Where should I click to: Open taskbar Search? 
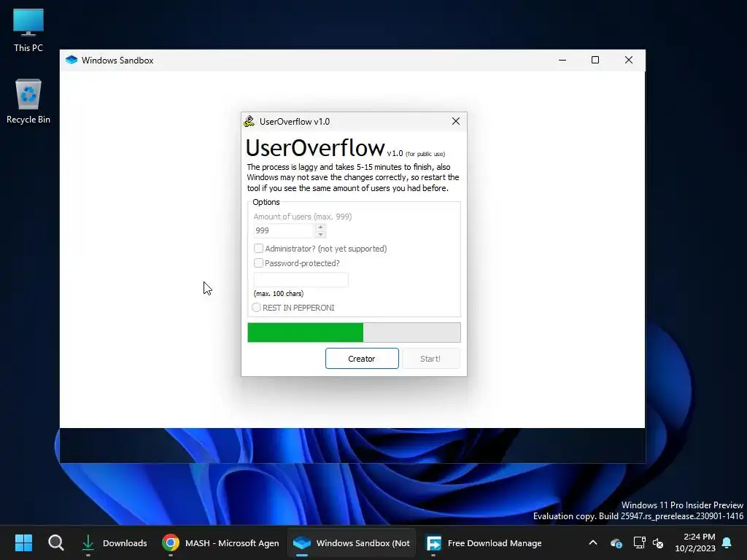point(55,542)
